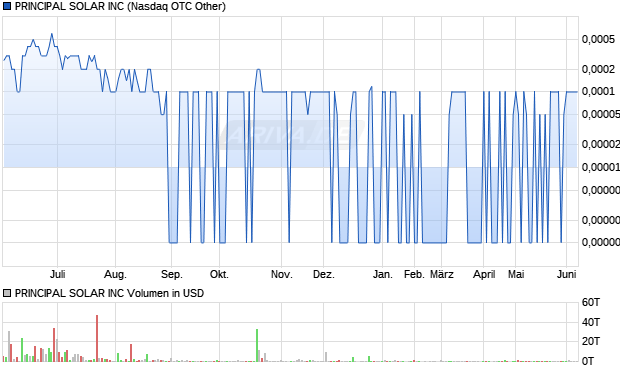Select the Sep. month label
The width and height of the screenshot is (620, 371).
[x=172, y=274]
